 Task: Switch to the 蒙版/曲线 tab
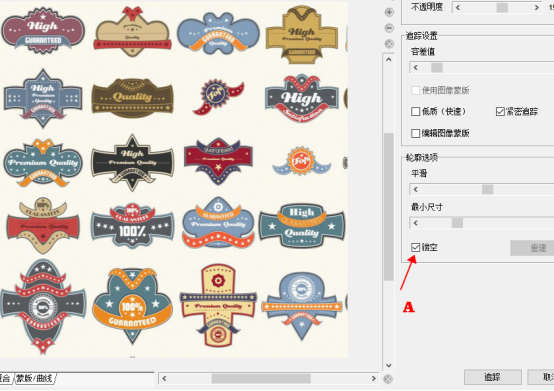[34, 379]
